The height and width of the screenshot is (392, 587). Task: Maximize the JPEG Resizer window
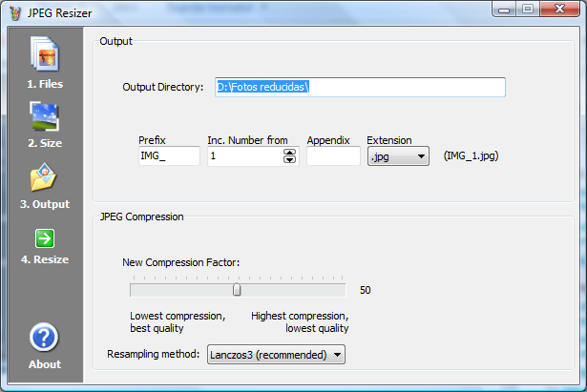point(528,9)
